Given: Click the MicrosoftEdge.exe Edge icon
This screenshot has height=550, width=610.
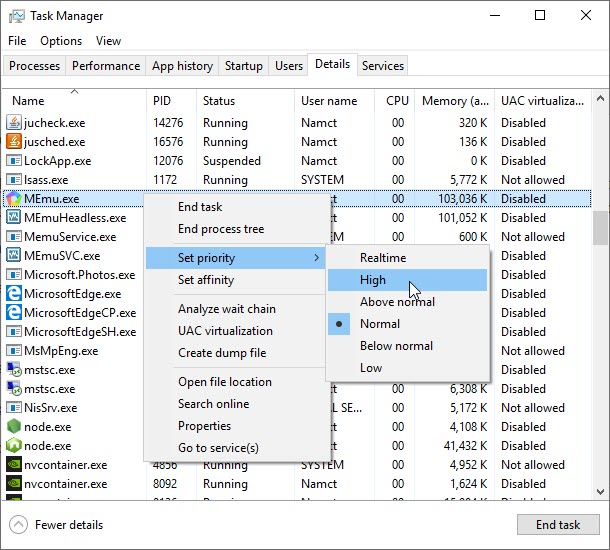Looking at the screenshot, I should (x=14, y=294).
